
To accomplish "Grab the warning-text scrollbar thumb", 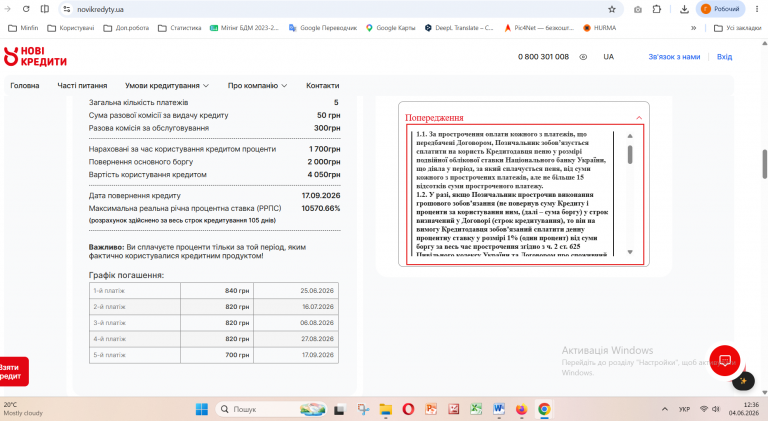I will pyautogui.click(x=630, y=155).
